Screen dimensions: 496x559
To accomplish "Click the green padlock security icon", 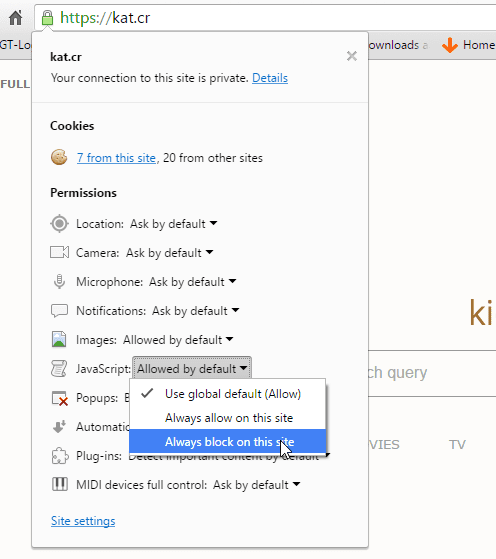I will 47,17.
